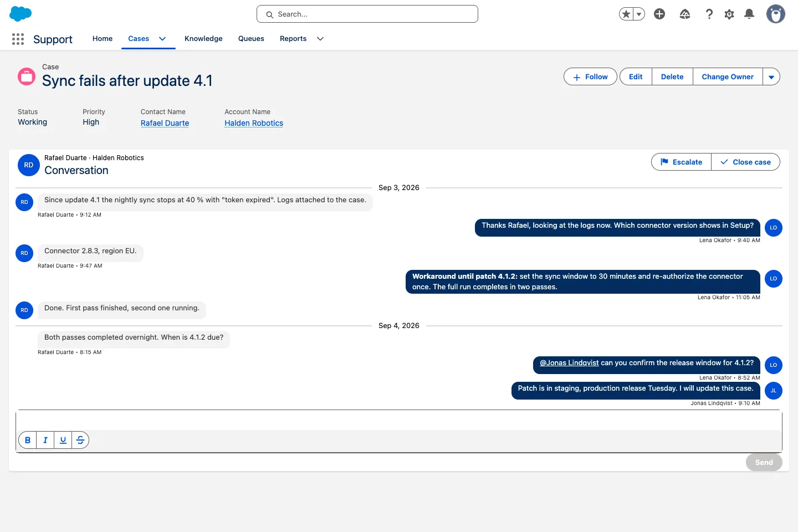The image size is (798, 532).
Task: Open the Notifications bell
Action: click(x=749, y=14)
